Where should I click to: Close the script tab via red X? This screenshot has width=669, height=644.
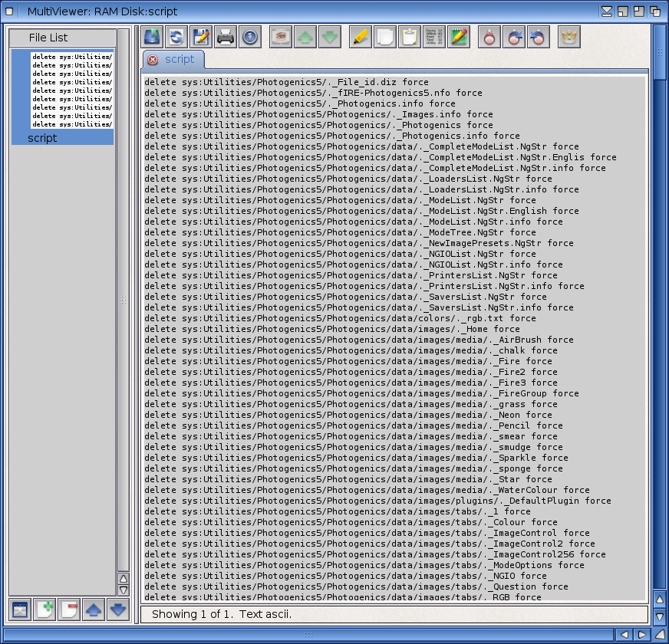pos(153,60)
